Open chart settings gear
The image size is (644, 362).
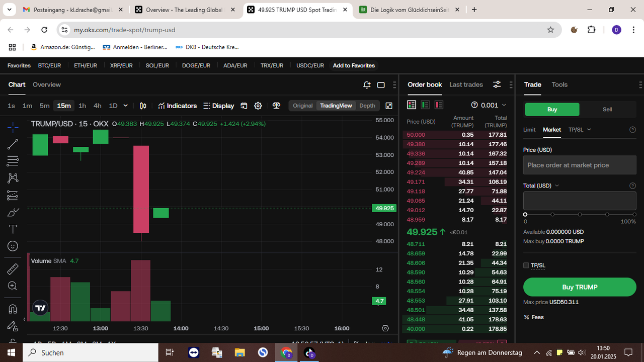258,106
